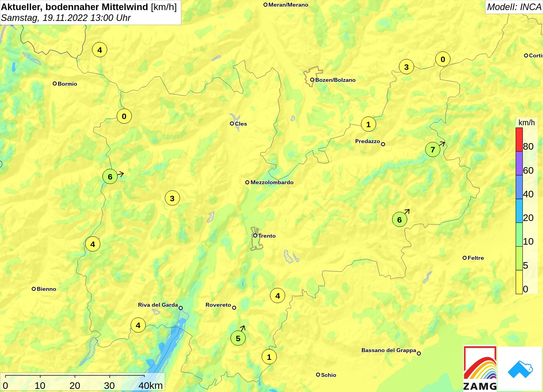Click the 'Bienno' town label
This screenshot has width=543, height=392.
[x=47, y=289]
